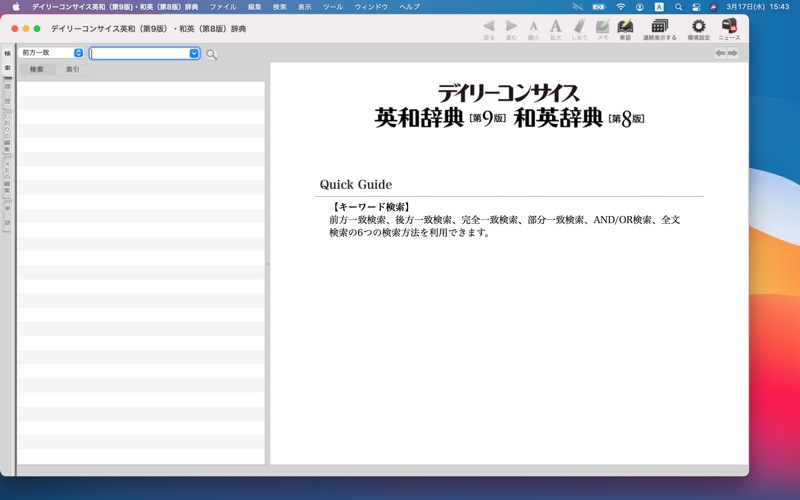
Task: Click inside the search text field
Action: 139,53
